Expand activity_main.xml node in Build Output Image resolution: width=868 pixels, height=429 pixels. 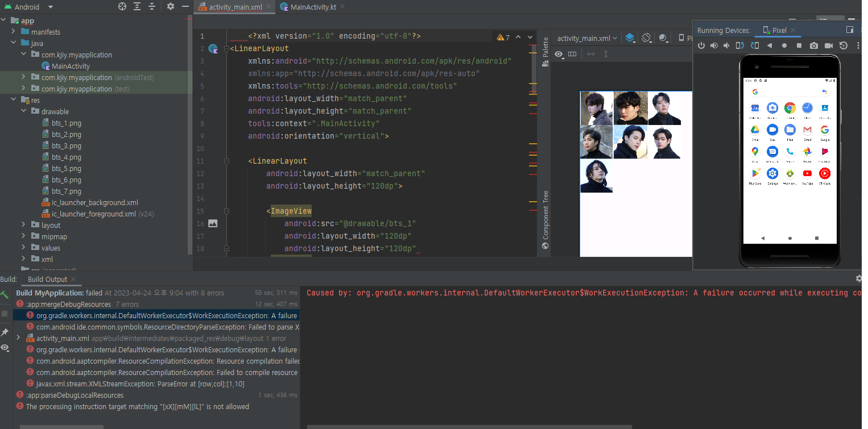tap(19, 338)
